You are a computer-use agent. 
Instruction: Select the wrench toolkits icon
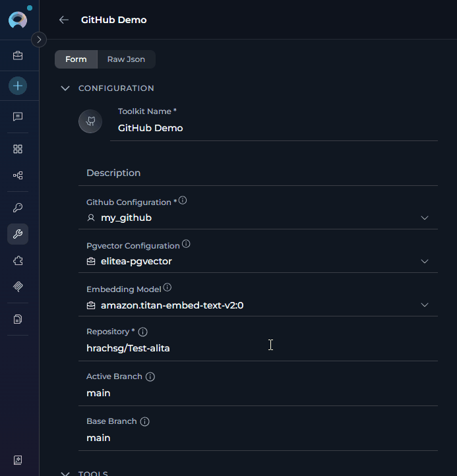click(18, 234)
